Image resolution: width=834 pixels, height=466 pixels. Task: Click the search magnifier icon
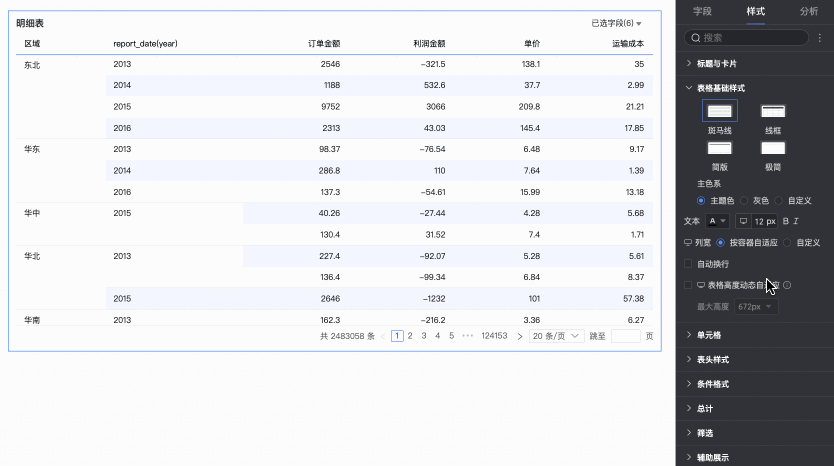click(695, 38)
